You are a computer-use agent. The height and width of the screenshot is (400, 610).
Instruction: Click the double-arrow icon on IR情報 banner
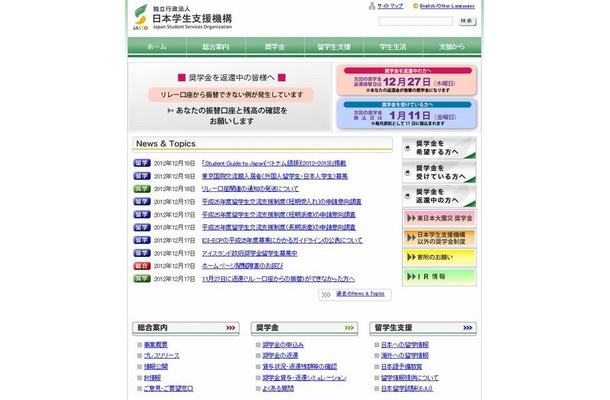[411, 277]
